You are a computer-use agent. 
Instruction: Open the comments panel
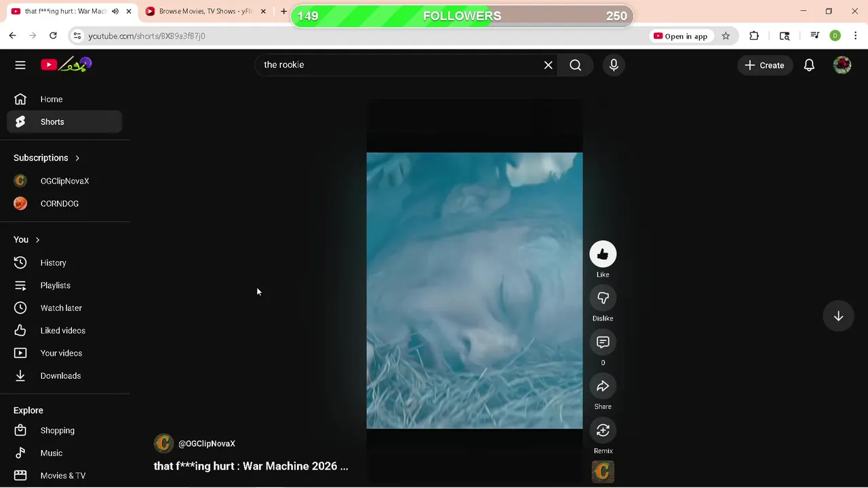click(x=603, y=342)
